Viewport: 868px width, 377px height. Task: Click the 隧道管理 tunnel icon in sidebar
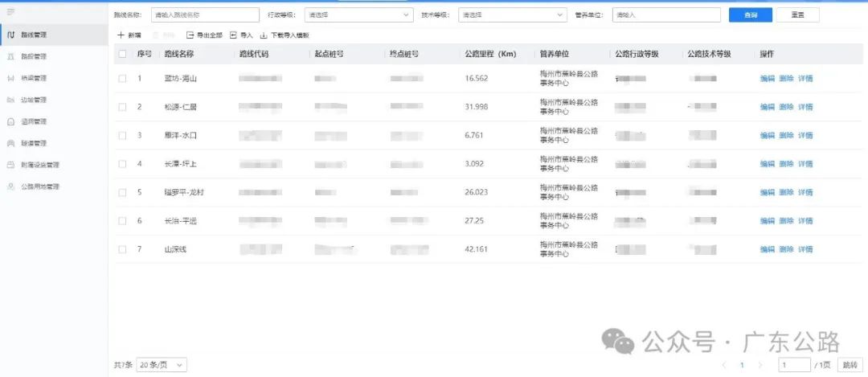pyautogui.click(x=11, y=143)
